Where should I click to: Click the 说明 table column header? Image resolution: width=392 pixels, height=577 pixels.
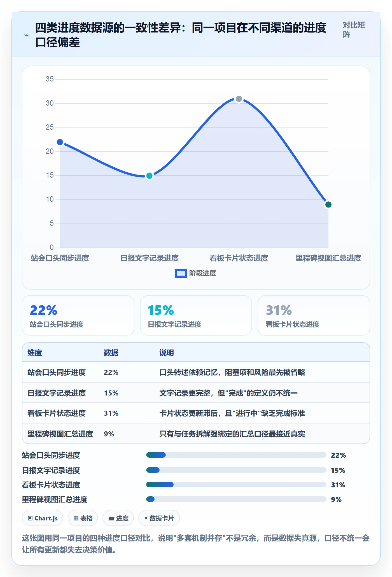coord(167,353)
